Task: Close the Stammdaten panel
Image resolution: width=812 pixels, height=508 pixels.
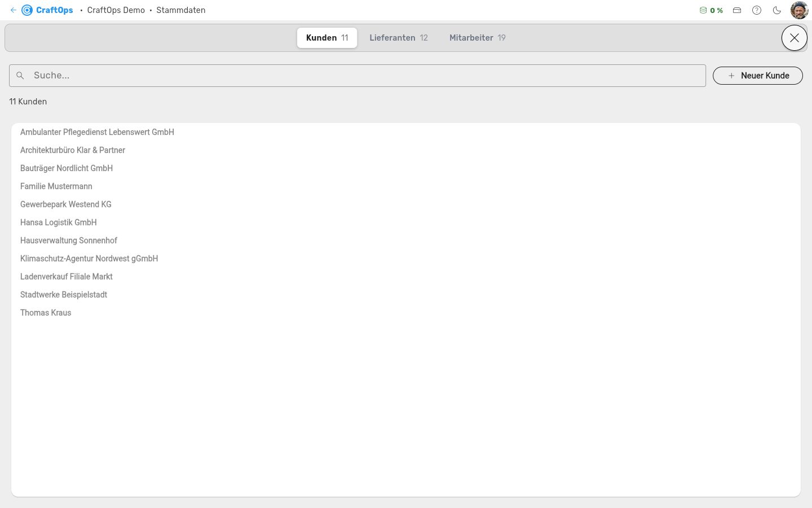Action: [x=795, y=38]
